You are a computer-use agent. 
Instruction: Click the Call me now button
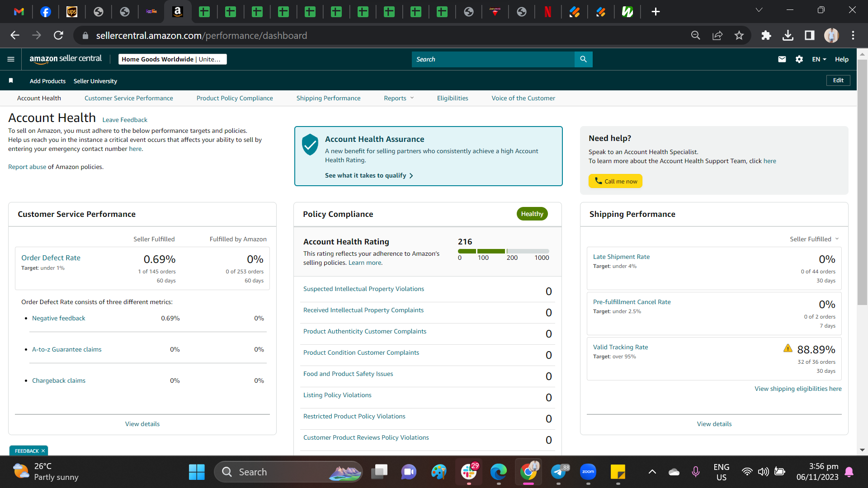[615, 181]
